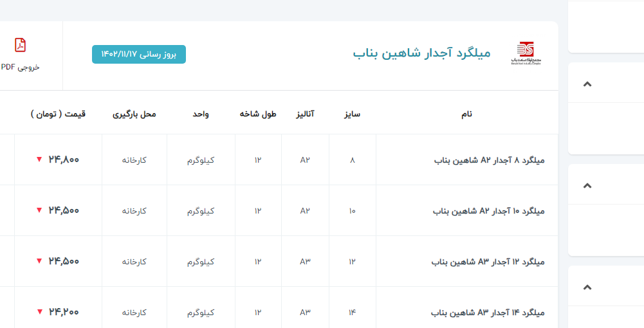Viewport: 644px width, 328px height.
Task: Click red down arrow in size 12 row
Action: click(39, 261)
